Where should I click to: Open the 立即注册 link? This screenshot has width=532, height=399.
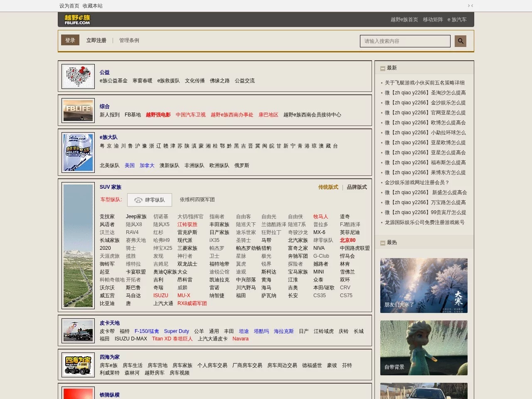pos(96,40)
